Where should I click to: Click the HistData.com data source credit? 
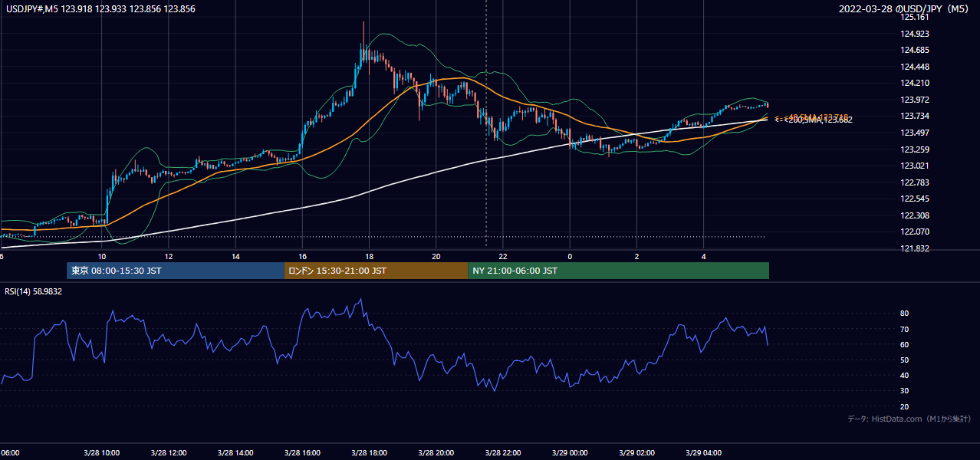click(909, 419)
